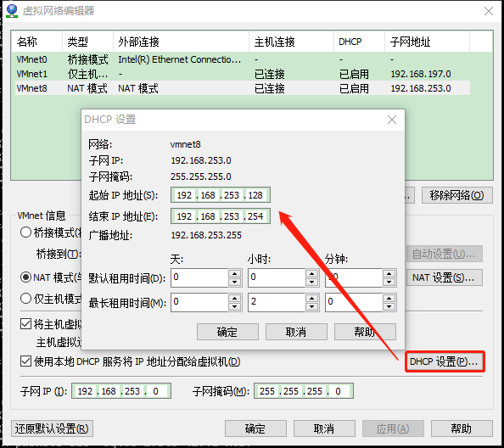Select the NAT 模式 radio button
504x448 pixels.
point(25,277)
